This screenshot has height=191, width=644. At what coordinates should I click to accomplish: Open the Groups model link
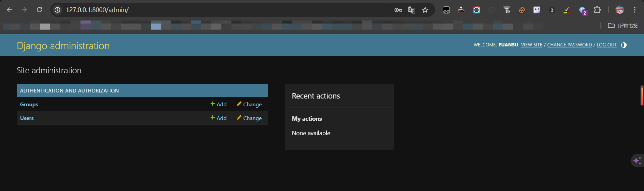(x=29, y=105)
